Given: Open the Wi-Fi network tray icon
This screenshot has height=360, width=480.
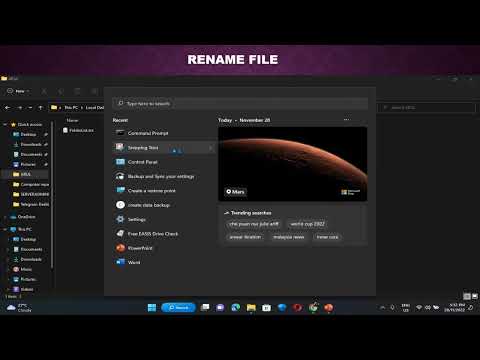Looking at the screenshot, I should (x=419, y=307).
